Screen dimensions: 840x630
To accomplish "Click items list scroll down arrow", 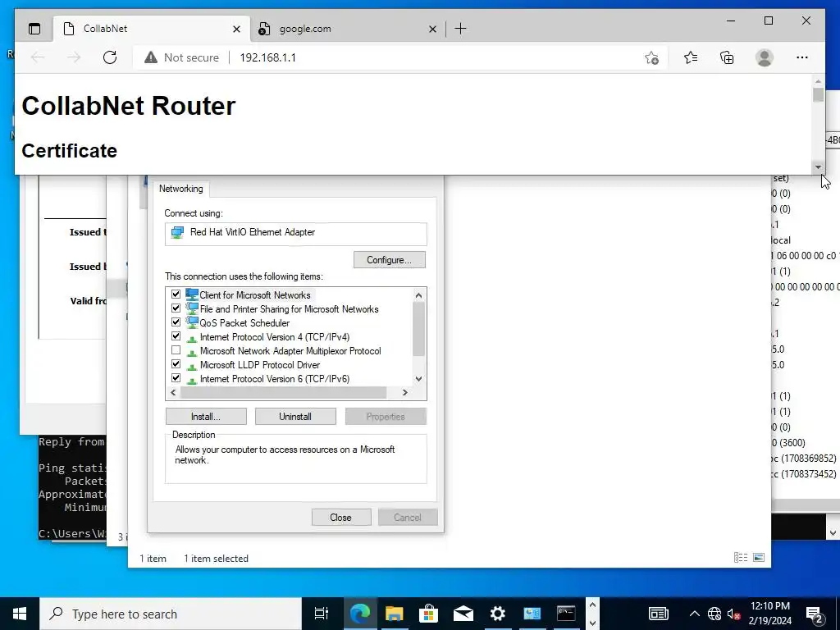I will [419, 379].
